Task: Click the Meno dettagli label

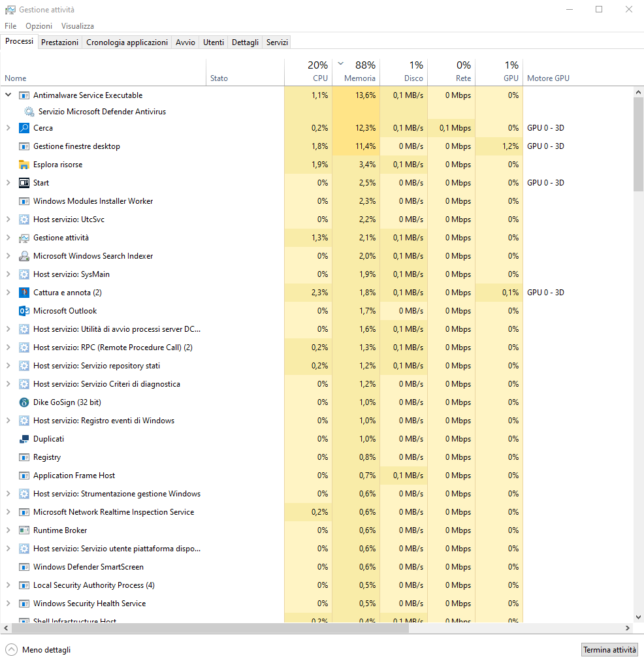Action: pos(46,649)
